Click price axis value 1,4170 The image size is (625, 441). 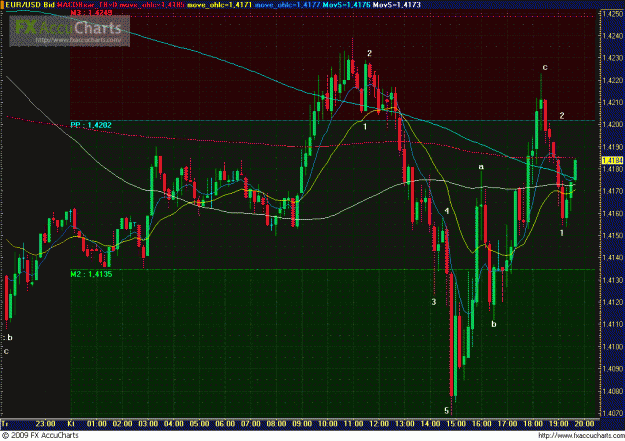pos(613,191)
